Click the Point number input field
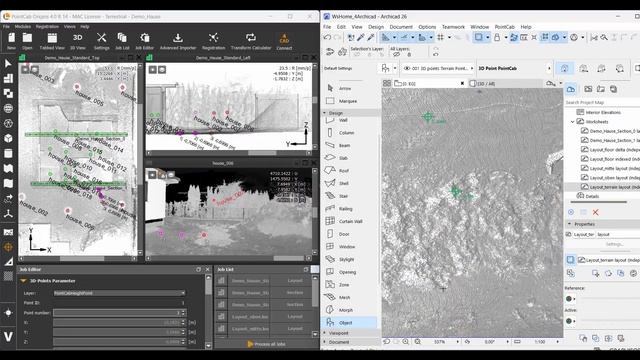The width and height of the screenshot is (640, 360). 119,313
